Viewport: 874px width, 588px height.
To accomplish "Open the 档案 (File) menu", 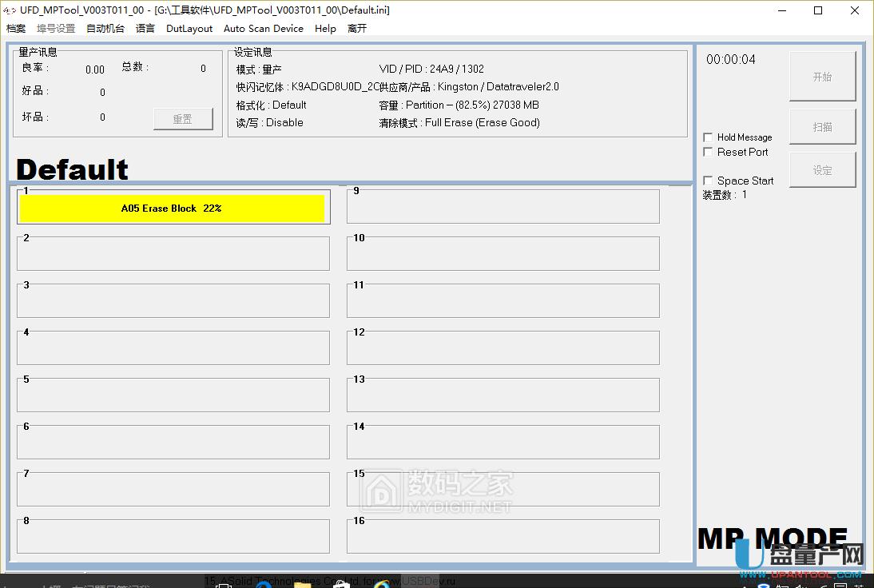I will click(15, 28).
